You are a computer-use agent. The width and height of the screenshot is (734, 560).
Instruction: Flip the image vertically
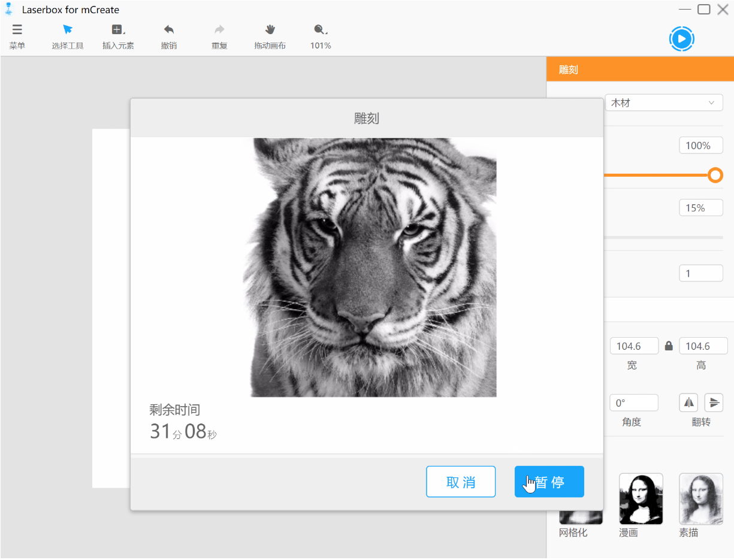coord(714,402)
